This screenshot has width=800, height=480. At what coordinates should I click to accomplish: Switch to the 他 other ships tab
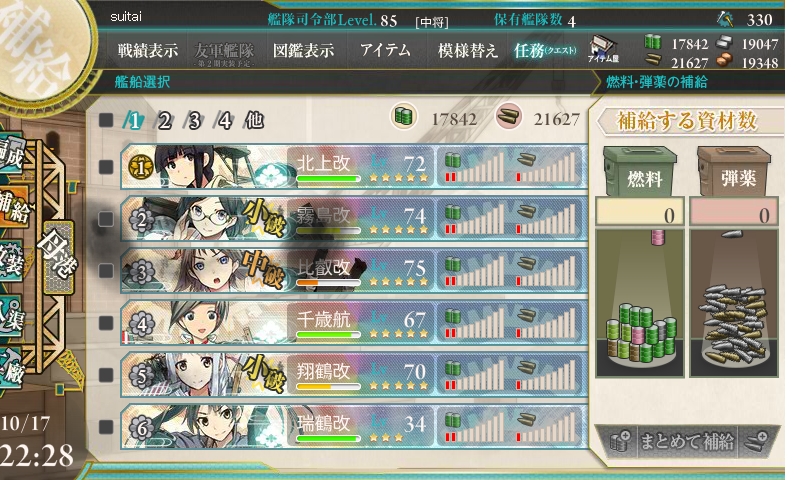point(254,120)
